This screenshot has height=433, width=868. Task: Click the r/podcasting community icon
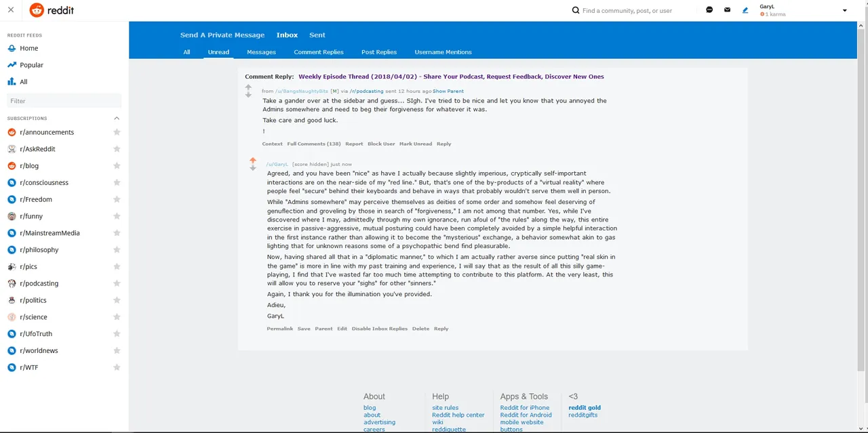pos(12,283)
